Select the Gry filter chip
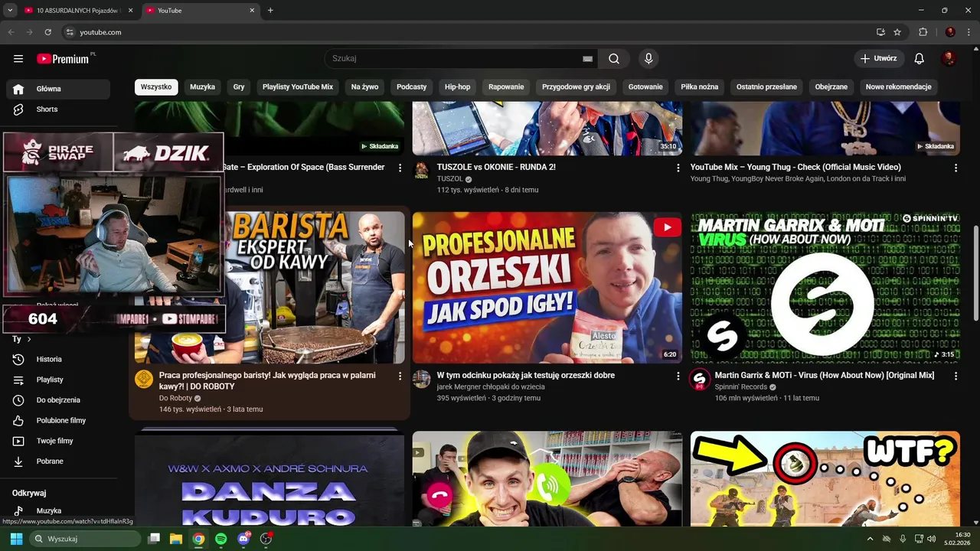The height and width of the screenshot is (551, 980). pyautogui.click(x=239, y=87)
